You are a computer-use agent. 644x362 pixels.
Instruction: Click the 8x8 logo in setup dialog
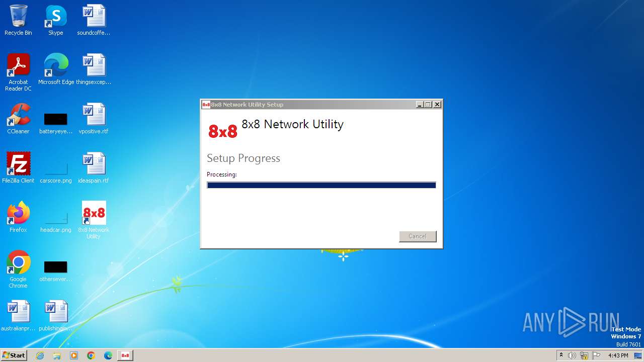222,131
